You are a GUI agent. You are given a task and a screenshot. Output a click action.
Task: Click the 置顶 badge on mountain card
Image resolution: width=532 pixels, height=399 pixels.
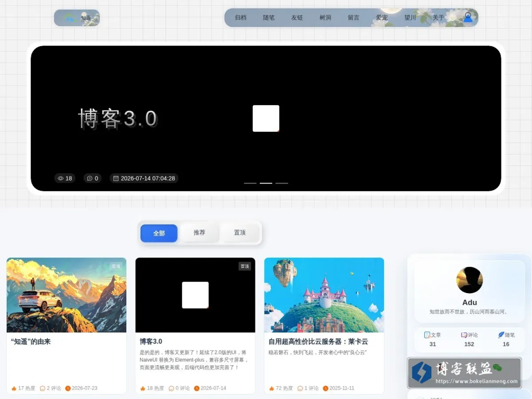coord(116,266)
